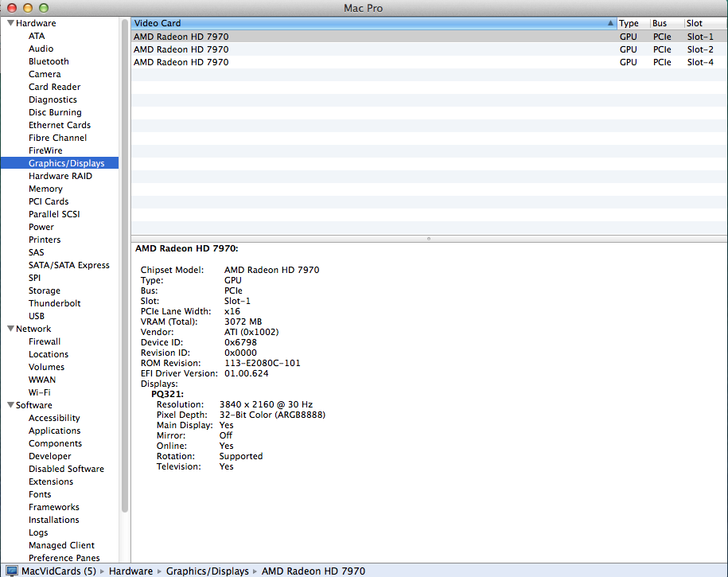Screen dimensions: 728x577
Task: Click the green zoom window button
Action: [44, 7]
